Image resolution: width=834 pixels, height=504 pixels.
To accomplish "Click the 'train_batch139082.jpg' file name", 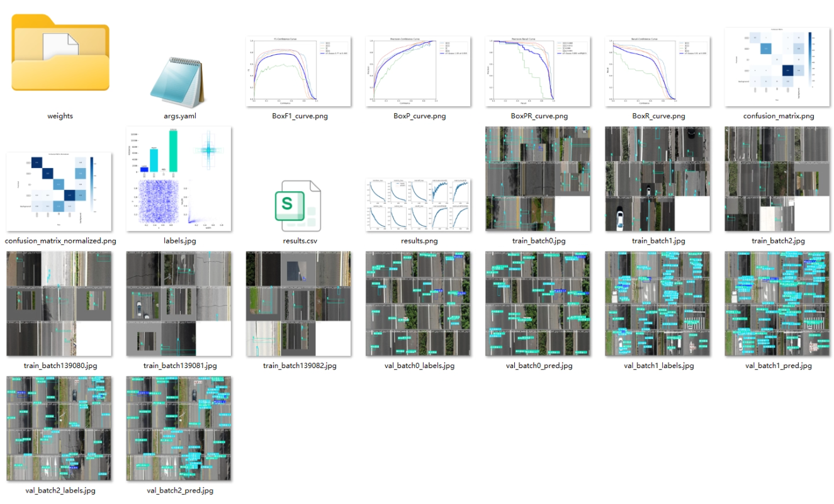I will 299,366.
